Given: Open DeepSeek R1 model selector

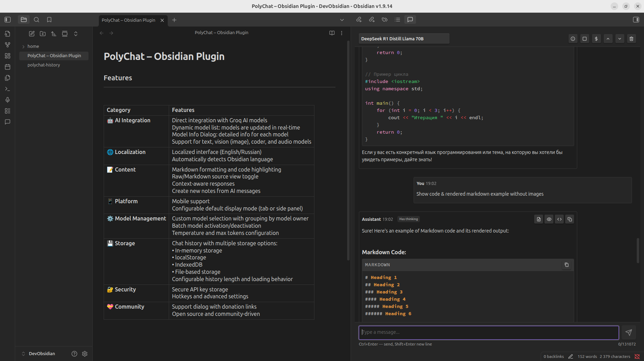Looking at the screenshot, I should click(x=404, y=39).
